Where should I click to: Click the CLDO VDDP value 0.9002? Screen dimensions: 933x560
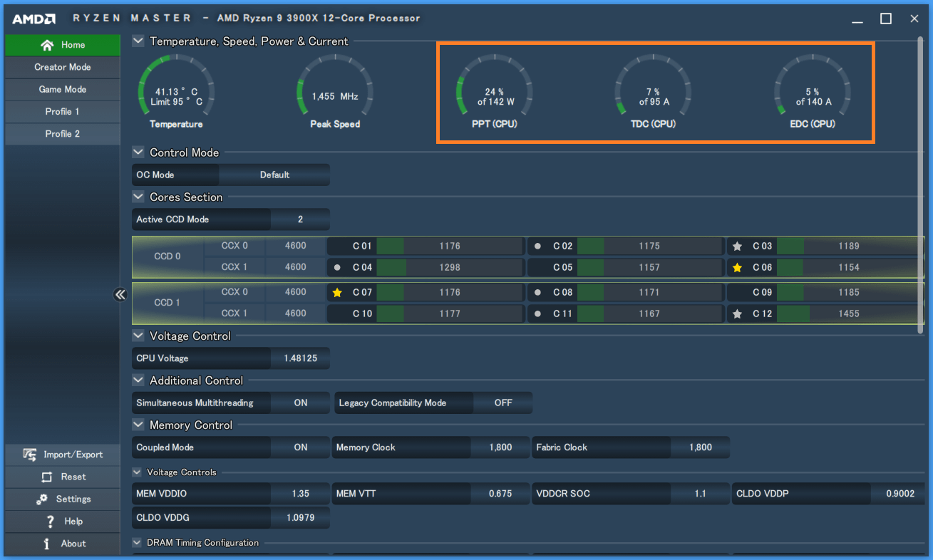pos(900,493)
